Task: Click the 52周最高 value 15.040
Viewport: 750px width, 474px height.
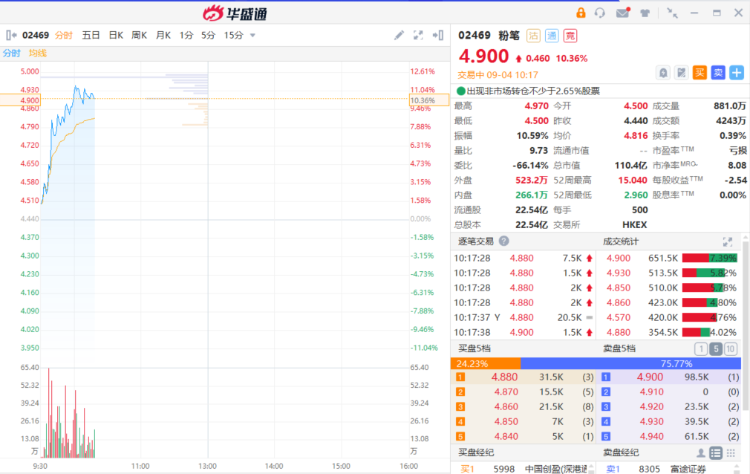Action: point(632,180)
